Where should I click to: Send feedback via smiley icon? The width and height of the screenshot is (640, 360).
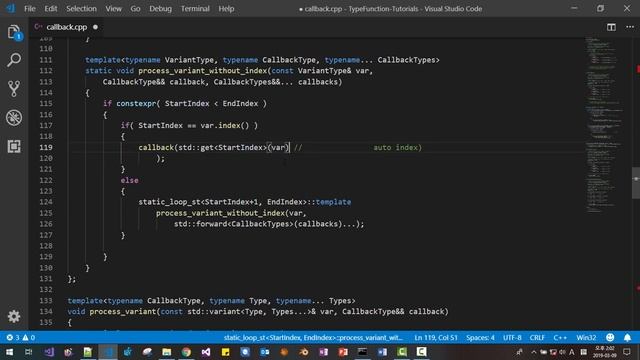(610, 338)
